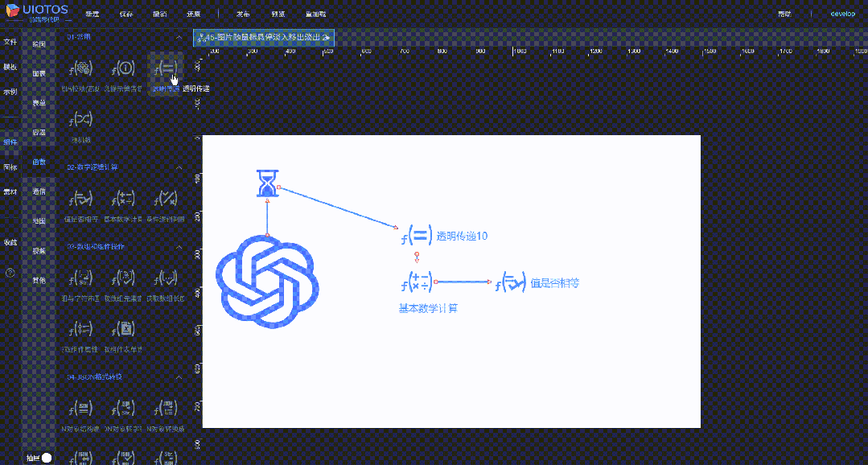868x465 pixels.
Task: Collapse the 03-数组和组件操作 section
Action: click(179, 247)
